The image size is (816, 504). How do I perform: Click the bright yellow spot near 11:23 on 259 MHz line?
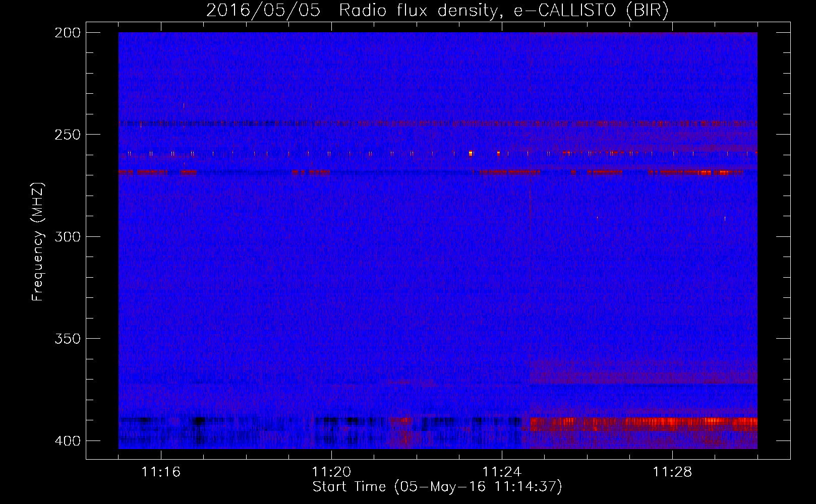[x=471, y=153]
